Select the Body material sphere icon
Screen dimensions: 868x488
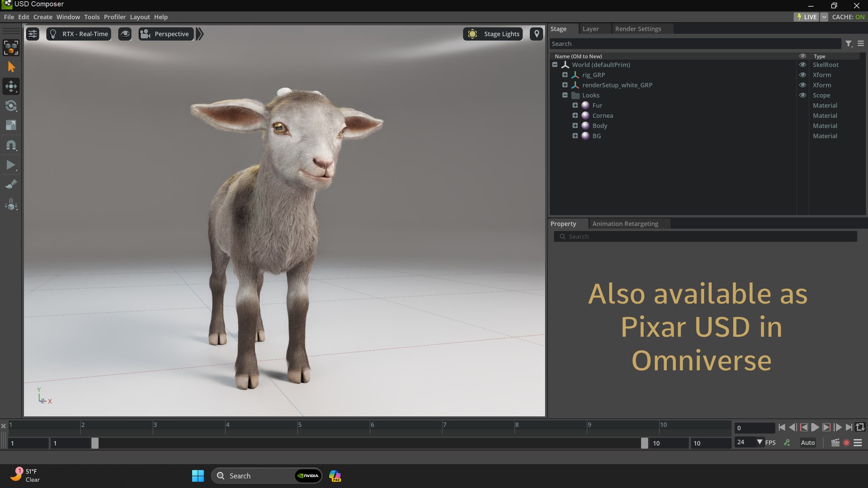click(585, 126)
